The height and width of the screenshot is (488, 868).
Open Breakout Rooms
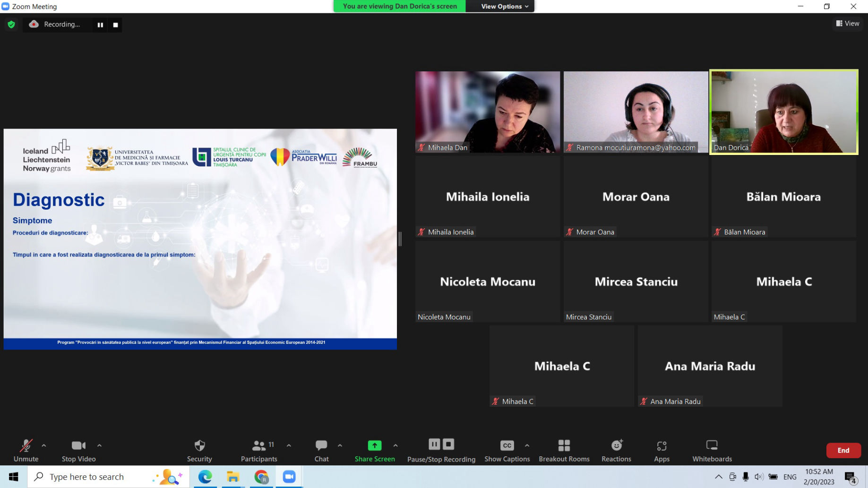click(x=564, y=450)
